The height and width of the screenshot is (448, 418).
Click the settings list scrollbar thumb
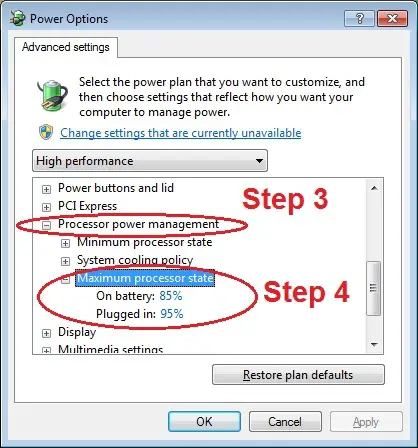[x=374, y=288]
